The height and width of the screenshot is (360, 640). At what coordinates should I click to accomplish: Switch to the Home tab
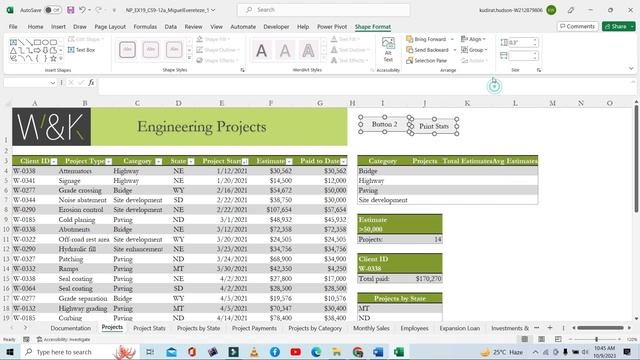tap(36, 27)
